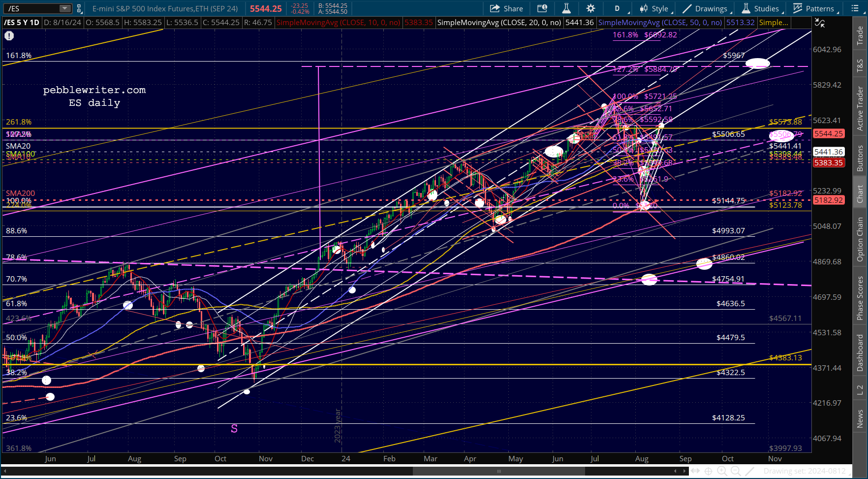Click the horizontal expand arrows icon
868x479 pixels.
click(x=695, y=471)
